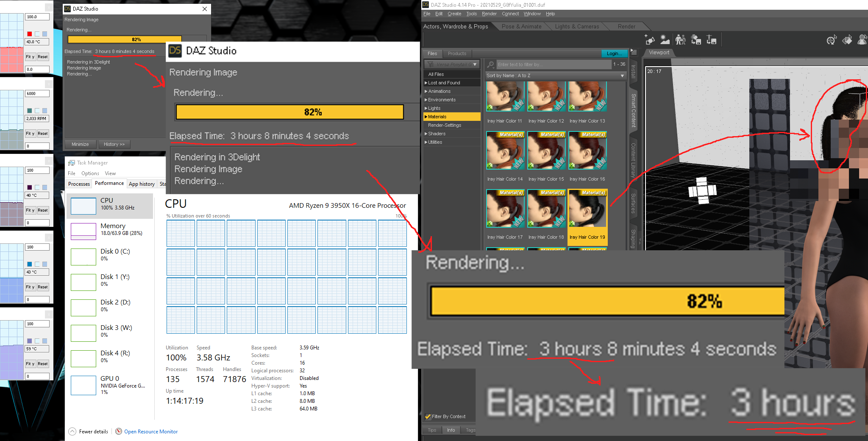Click the History >> button
Image resolution: width=868 pixels, height=441 pixels.
[114, 144]
